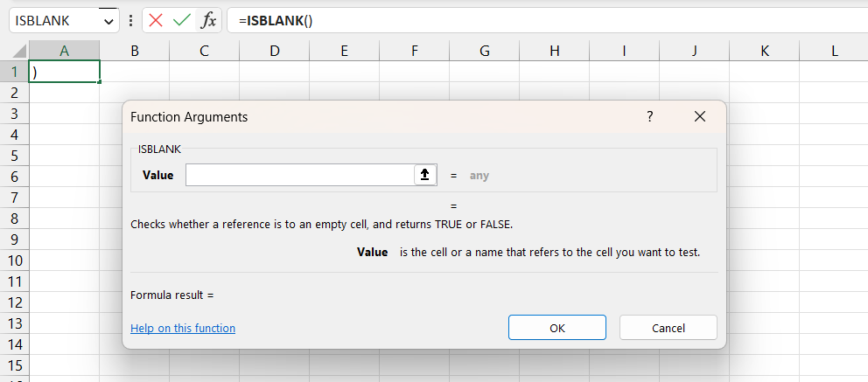Click OK in Function Arguments dialog
This screenshot has width=868, height=382.
point(556,328)
